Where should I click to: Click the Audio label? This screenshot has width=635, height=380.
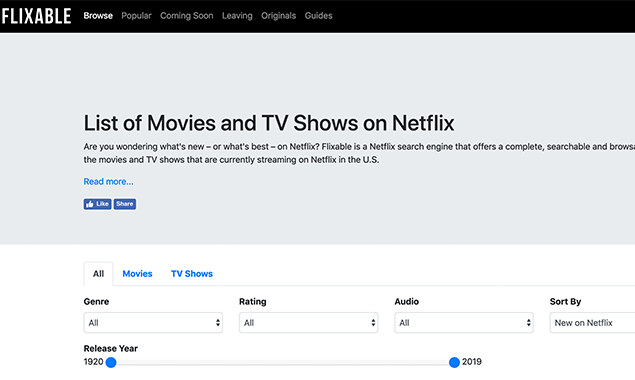click(x=407, y=301)
